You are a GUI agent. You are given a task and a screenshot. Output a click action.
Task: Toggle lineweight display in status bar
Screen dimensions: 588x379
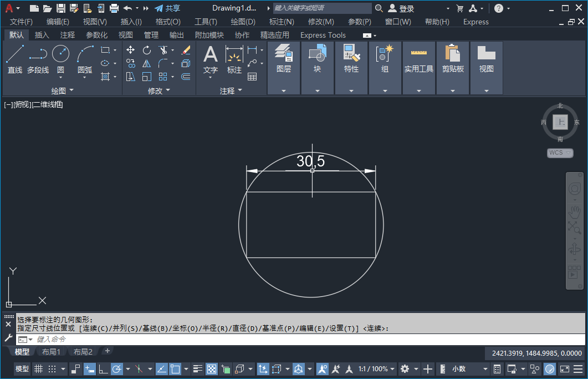[198, 369]
